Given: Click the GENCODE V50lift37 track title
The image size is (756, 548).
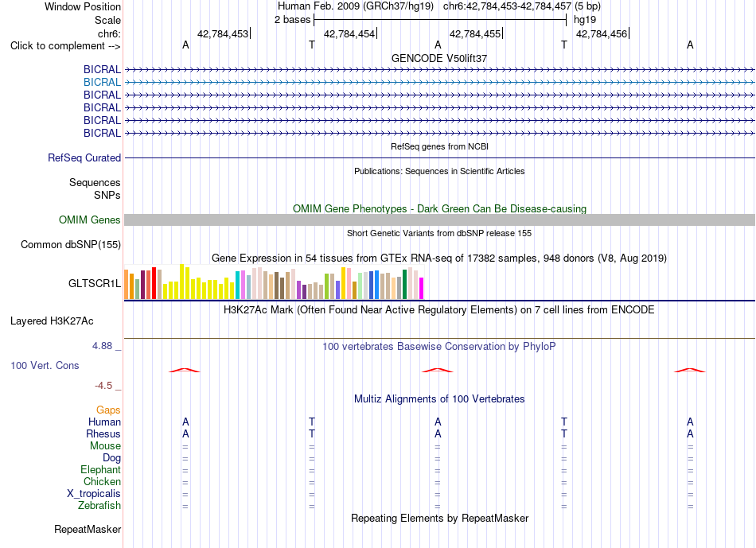Looking at the screenshot, I should [439, 58].
